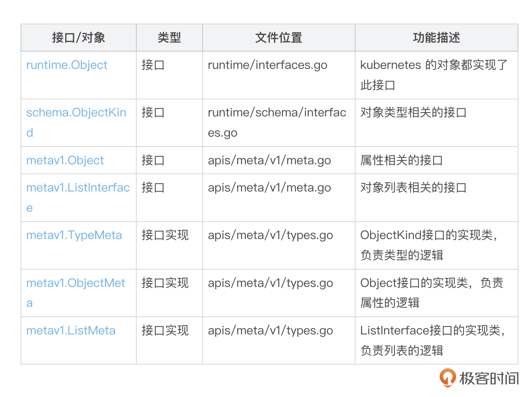532x397 pixels.
Task: Click the 极客时间 brand text
Action: click(489, 378)
